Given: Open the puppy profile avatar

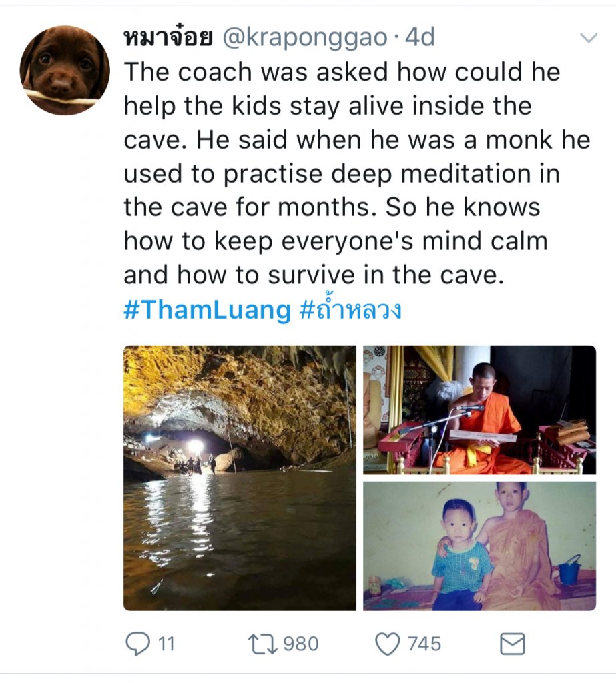Looking at the screenshot, I should coord(65,70).
